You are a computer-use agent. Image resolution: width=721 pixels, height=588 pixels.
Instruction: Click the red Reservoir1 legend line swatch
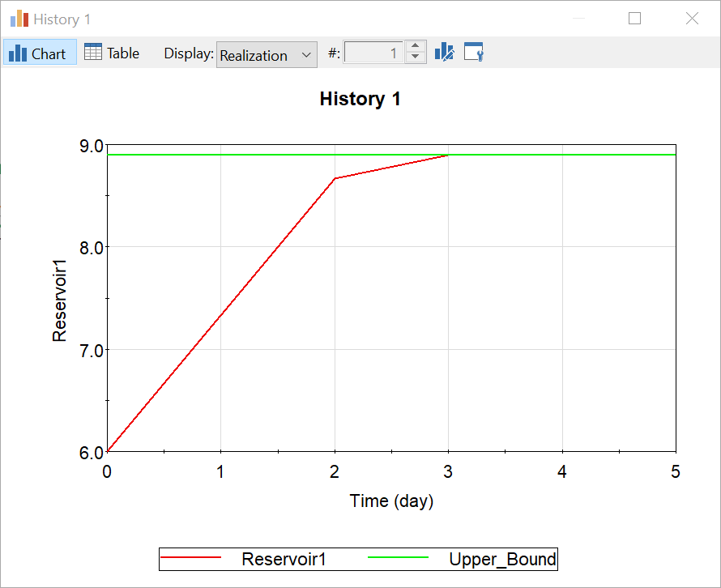pyautogui.click(x=191, y=558)
